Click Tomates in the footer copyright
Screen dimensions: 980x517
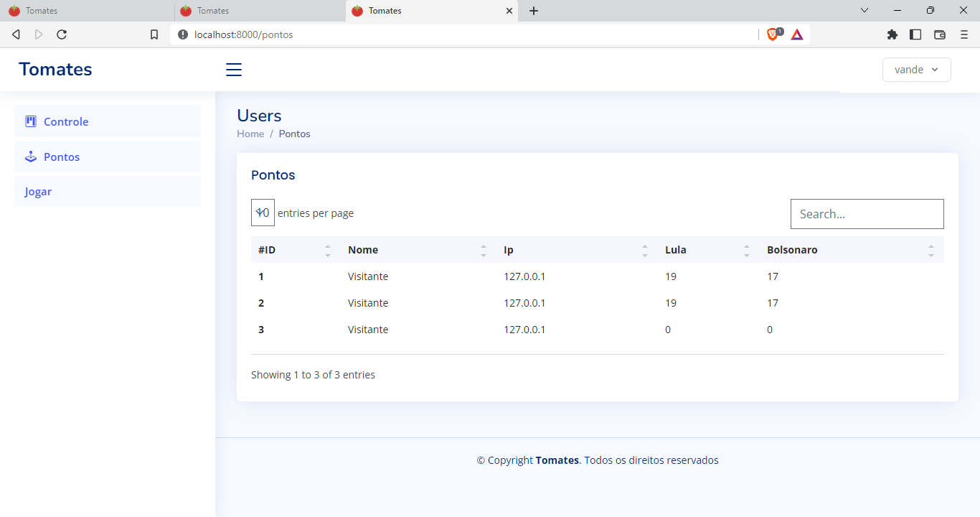tap(557, 460)
